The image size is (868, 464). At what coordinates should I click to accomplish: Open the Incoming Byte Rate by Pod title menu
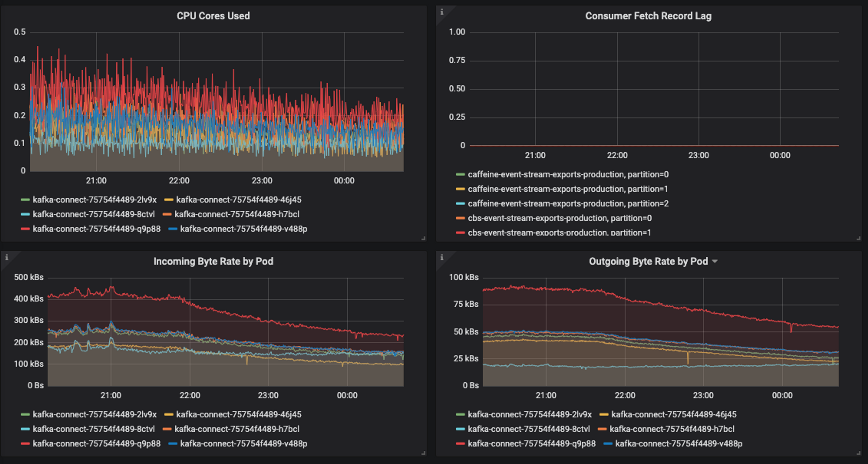tap(213, 261)
